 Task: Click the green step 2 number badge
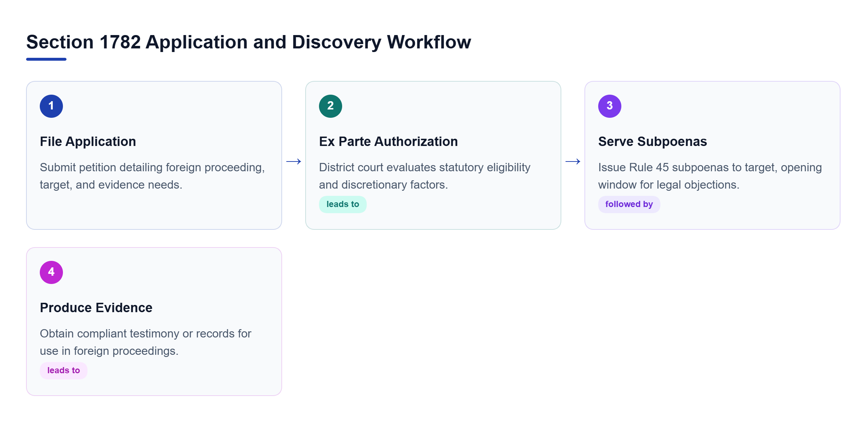(331, 106)
